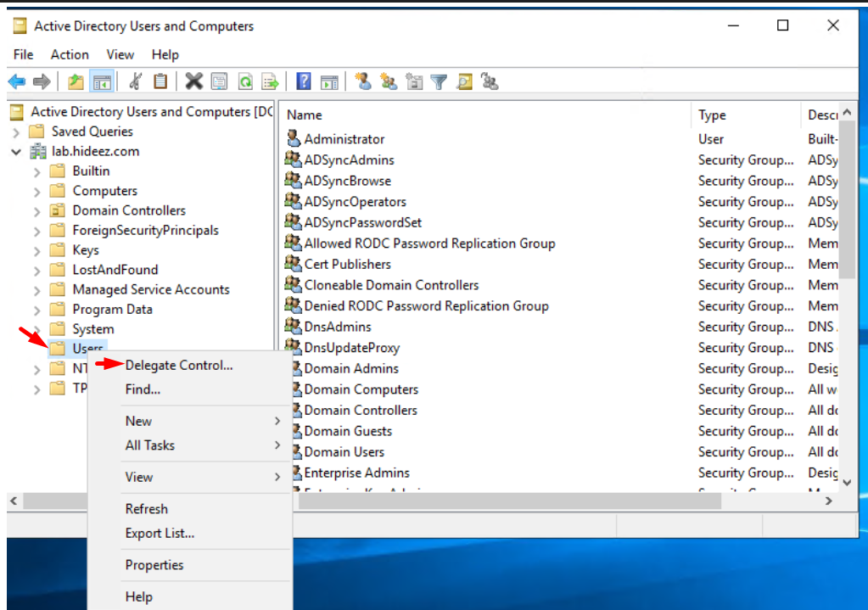The height and width of the screenshot is (610, 868).
Task: Collapse the lab.hideez.com domain node
Action: [x=16, y=152]
